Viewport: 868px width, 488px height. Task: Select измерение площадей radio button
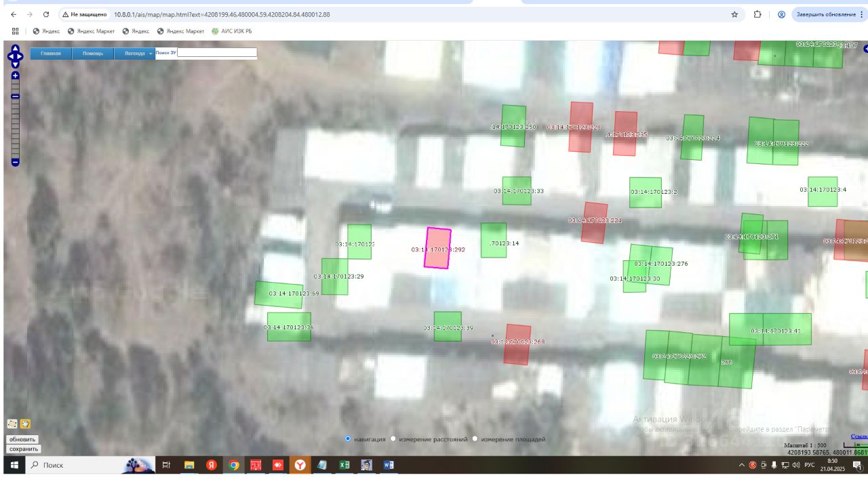click(475, 439)
